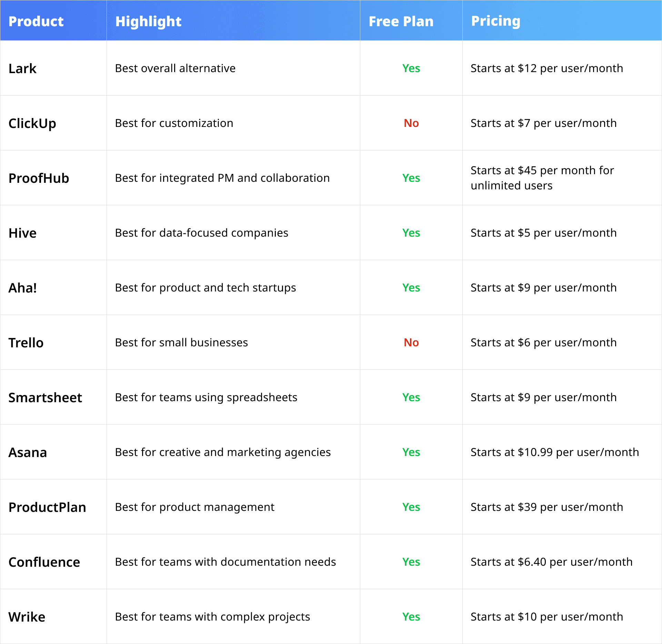Select the Asana product name
This screenshot has height=644, width=662.
[x=28, y=452]
